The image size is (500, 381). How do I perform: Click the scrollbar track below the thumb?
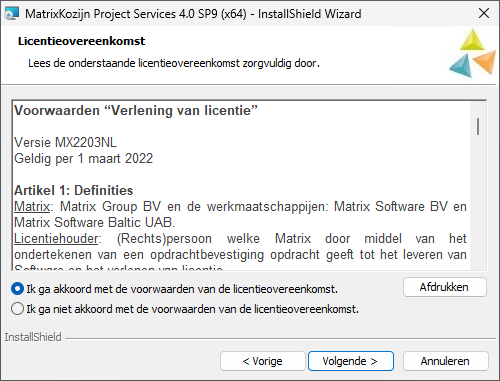(x=478, y=203)
